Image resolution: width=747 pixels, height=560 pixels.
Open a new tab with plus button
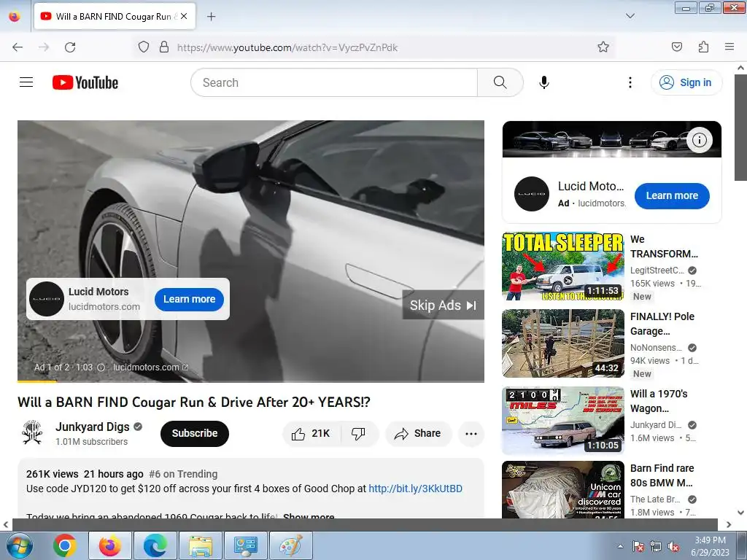click(x=211, y=17)
